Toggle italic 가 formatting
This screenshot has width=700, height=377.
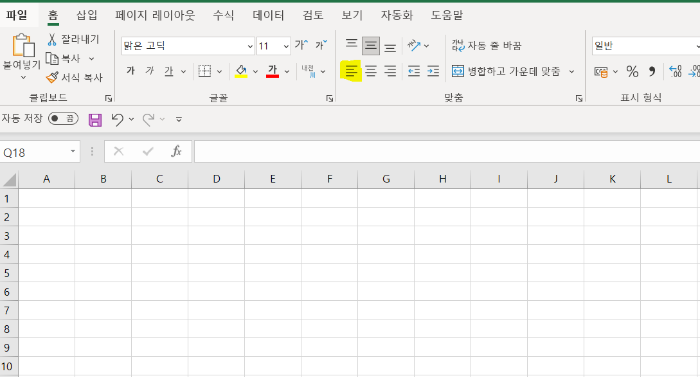[x=150, y=71]
